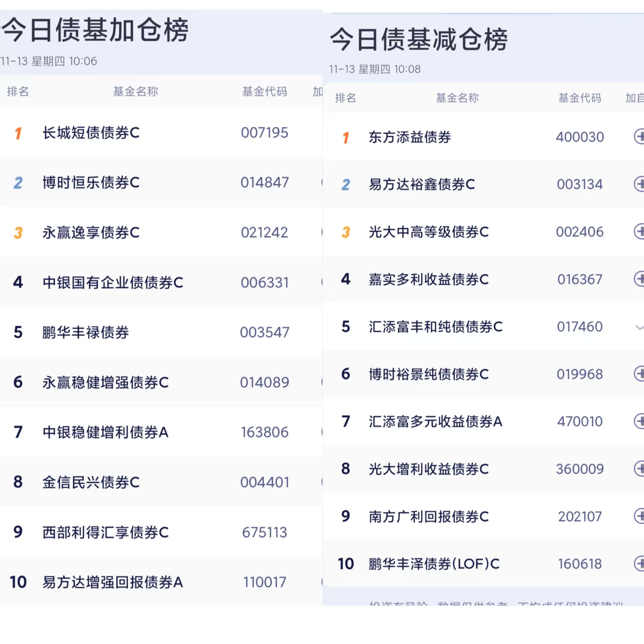Click fund code 014847
Screen dimensions: 644x644
(265, 183)
